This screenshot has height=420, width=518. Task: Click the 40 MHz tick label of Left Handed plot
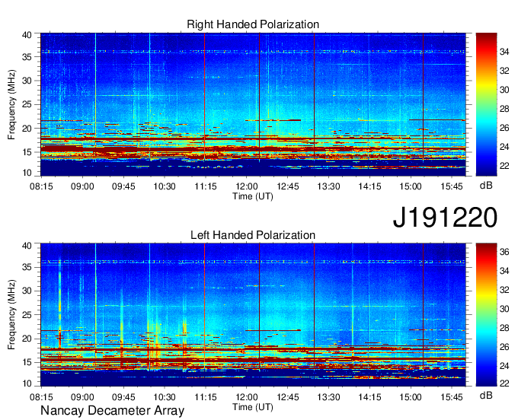tap(27, 246)
